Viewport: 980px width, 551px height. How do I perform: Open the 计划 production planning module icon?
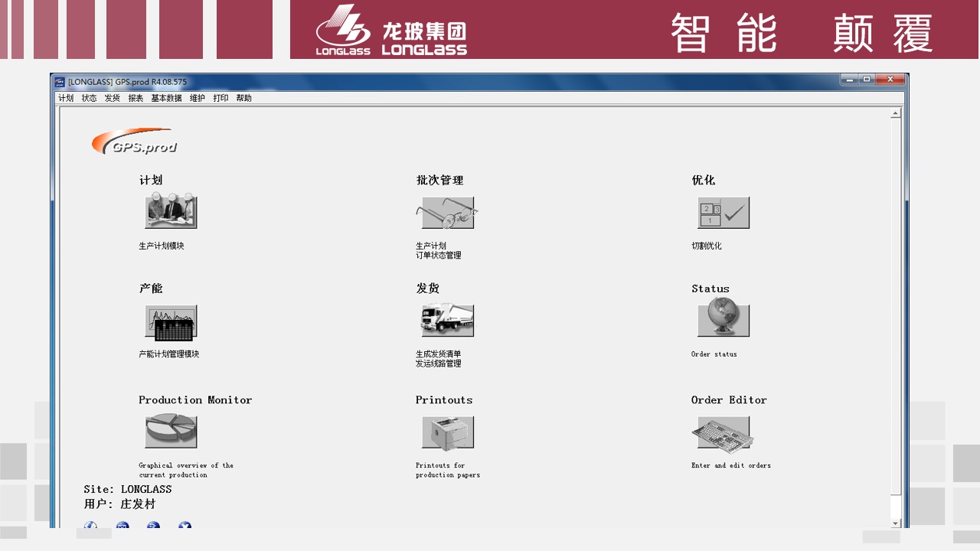171,212
